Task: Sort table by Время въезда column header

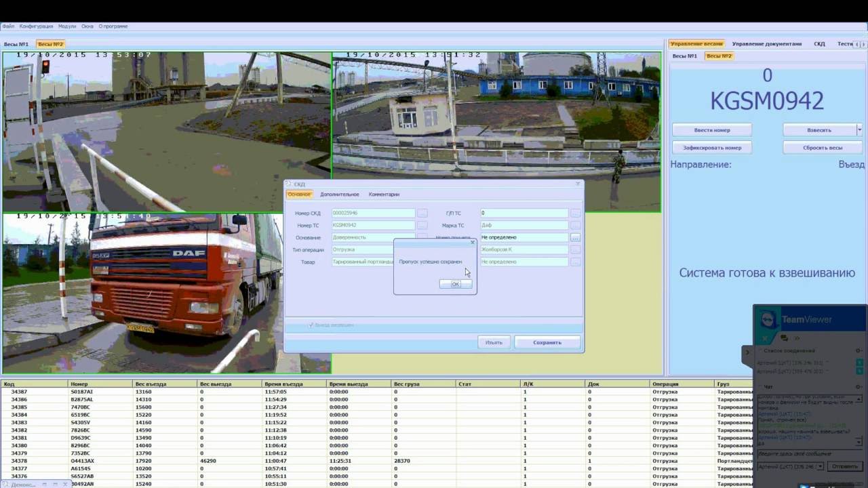Action: (x=295, y=384)
